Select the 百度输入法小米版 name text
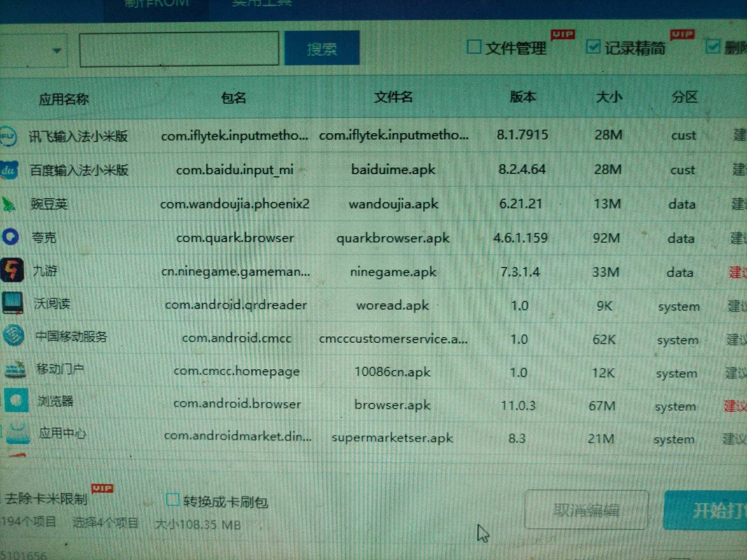This screenshot has width=747, height=560. tap(79, 170)
